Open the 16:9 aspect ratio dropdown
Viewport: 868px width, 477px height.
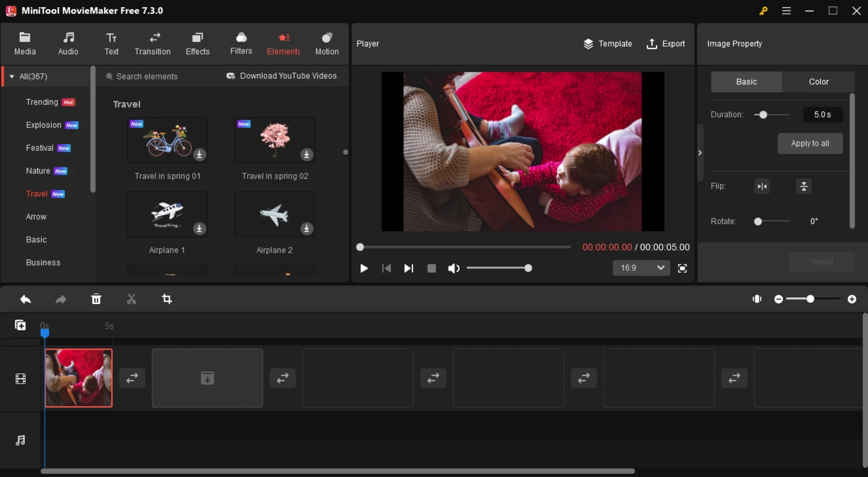click(642, 268)
